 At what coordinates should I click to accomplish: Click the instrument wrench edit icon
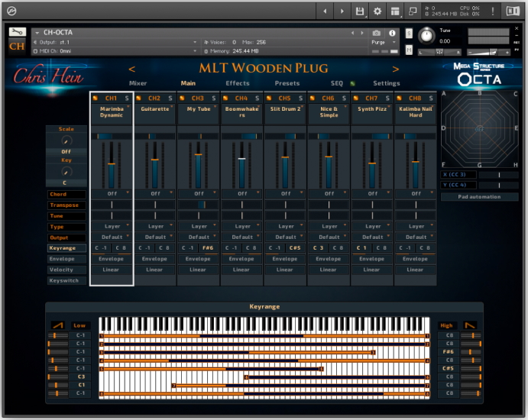pyautogui.click(x=18, y=32)
